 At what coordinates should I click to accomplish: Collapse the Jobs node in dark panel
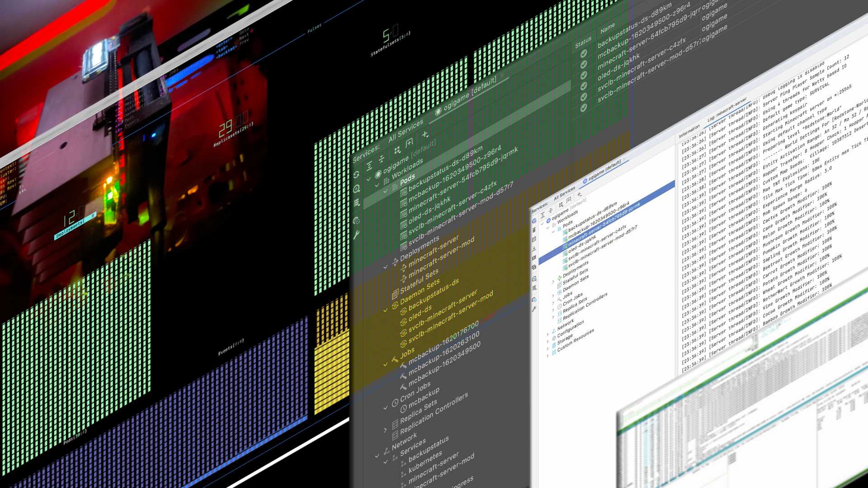pos(386,364)
